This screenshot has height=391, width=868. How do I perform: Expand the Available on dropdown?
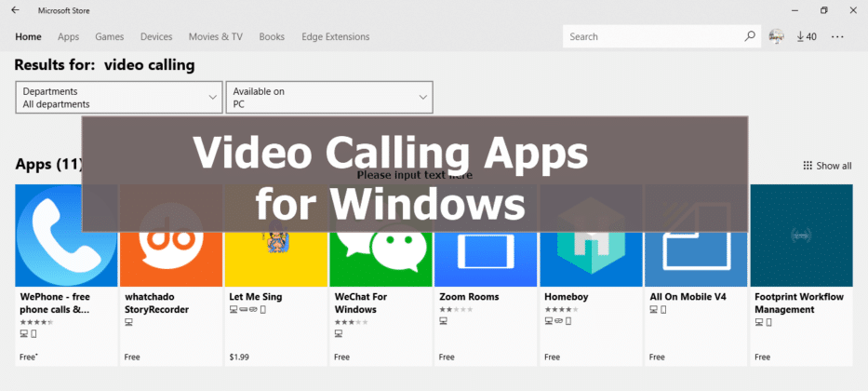tap(329, 98)
